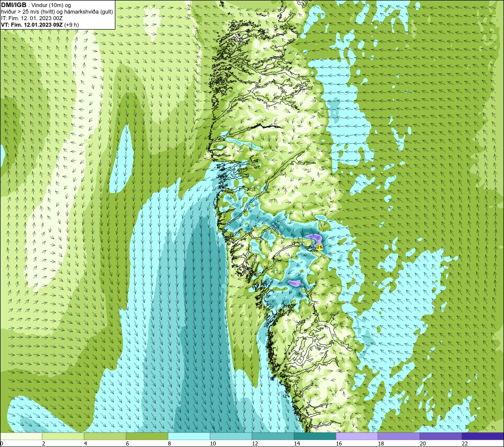Click the 18–20 m/s purple legend swatch
Screen dimensions: 504x447
(x=399, y=436)
